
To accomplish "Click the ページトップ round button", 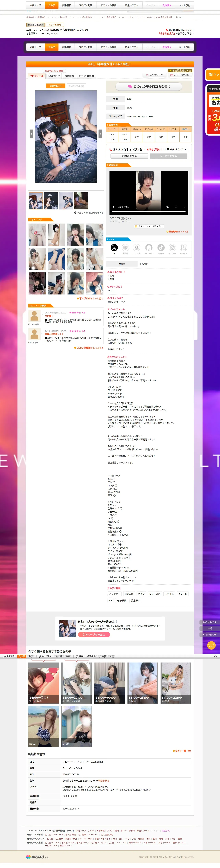I will (211, 645).
